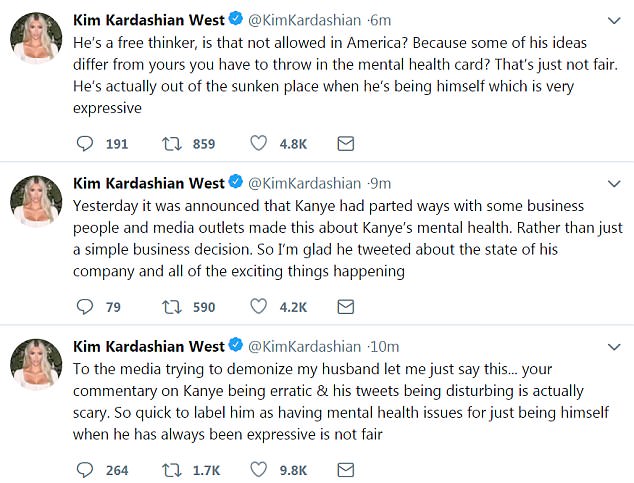Expand the options caret on the 9m tweet
The height and width of the screenshot is (483, 634).
pos(611,183)
